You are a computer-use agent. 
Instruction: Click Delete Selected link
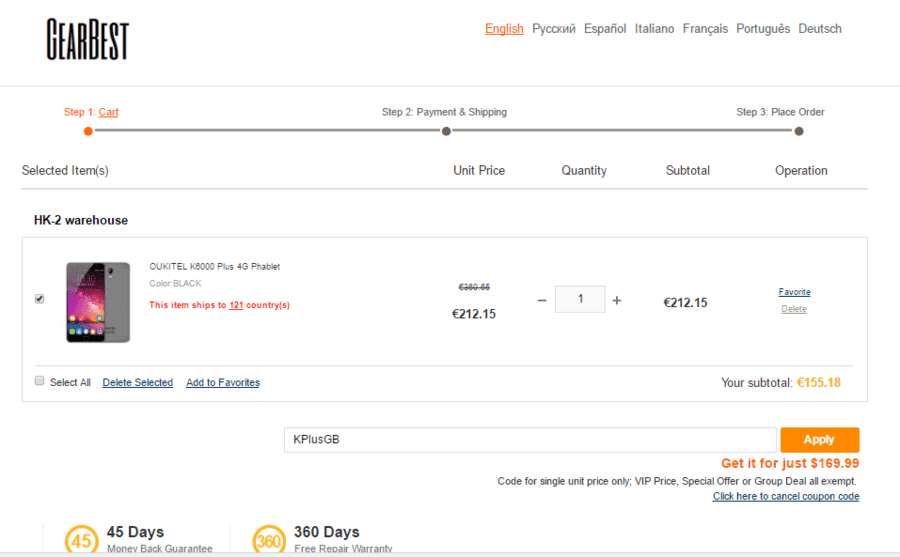point(138,382)
